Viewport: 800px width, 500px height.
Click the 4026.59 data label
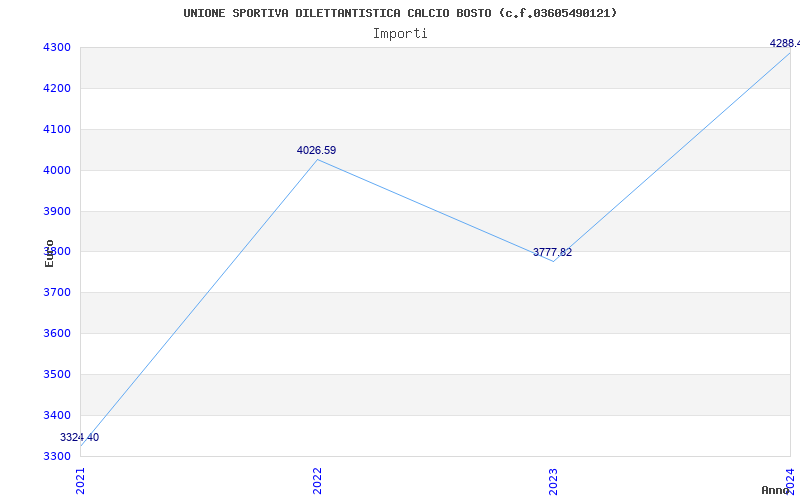(x=316, y=151)
